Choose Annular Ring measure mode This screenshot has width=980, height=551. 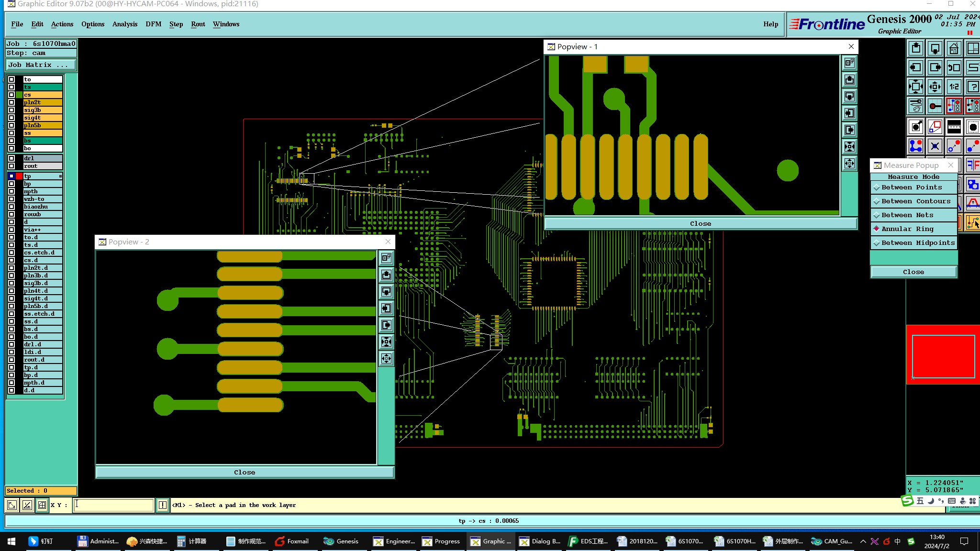point(907,229)
